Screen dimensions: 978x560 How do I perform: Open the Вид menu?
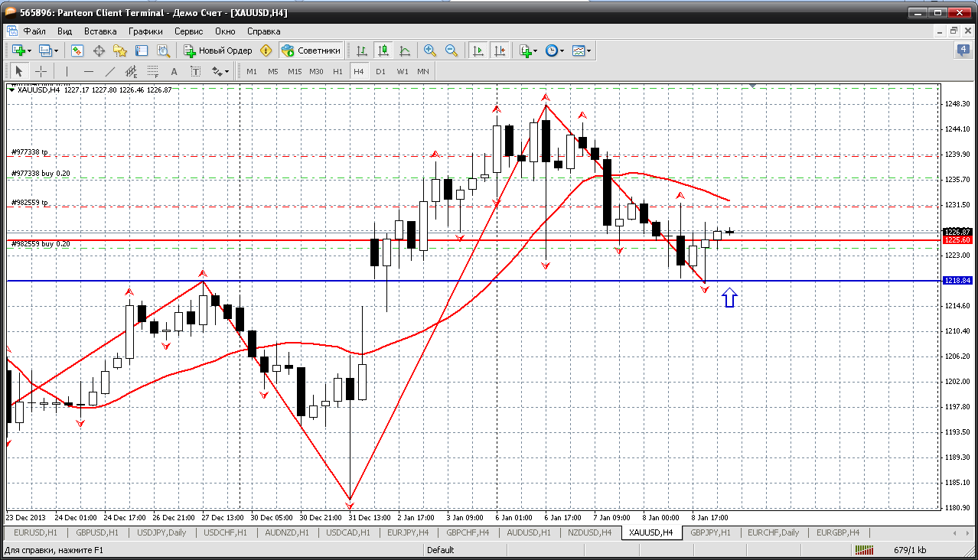(65, 31)
